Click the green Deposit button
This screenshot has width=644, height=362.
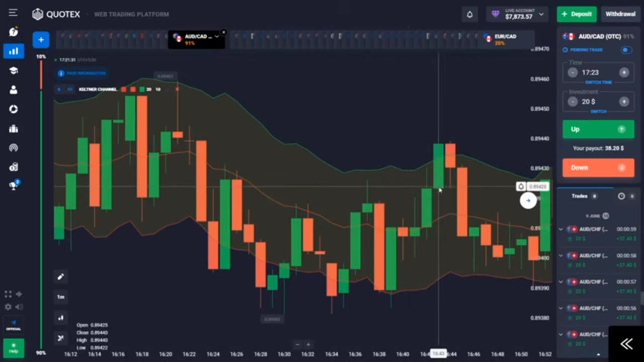(577, 14)
